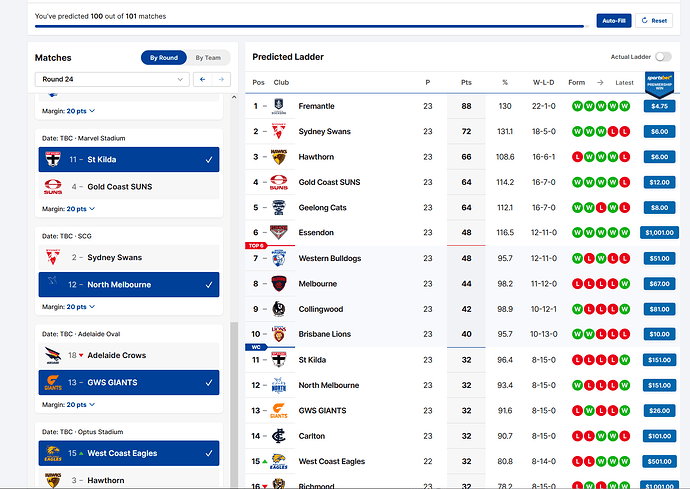Image resolution: width=690 pixels, height=489 pixels.
Task: Pick North Melbourne as SCG winner
Action: 129,285
